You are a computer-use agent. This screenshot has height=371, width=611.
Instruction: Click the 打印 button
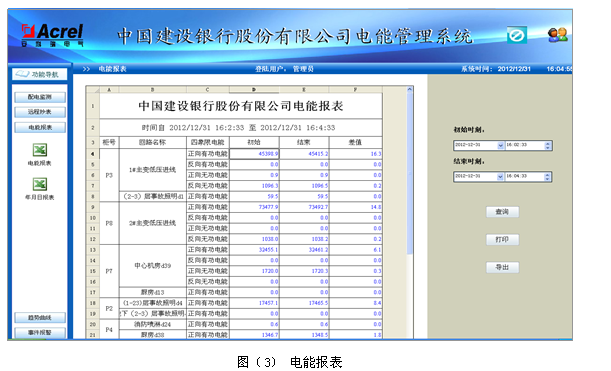[502, 239]
